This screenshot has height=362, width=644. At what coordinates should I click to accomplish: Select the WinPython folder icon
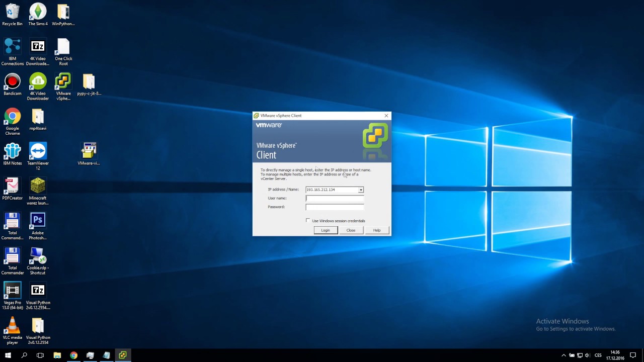point(63,14)
